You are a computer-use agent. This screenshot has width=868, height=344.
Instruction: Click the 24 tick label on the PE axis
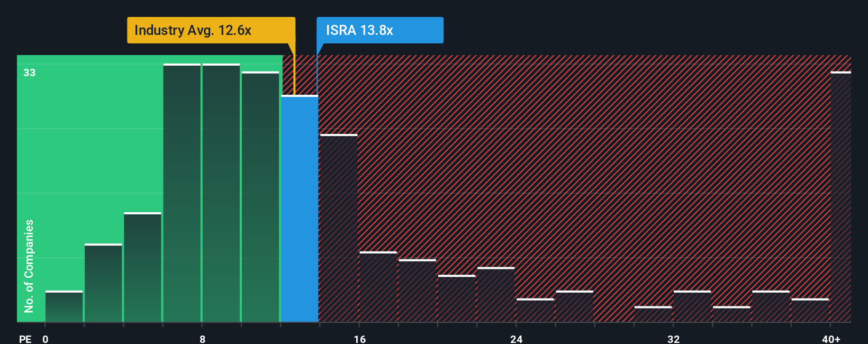pos(517,339)
